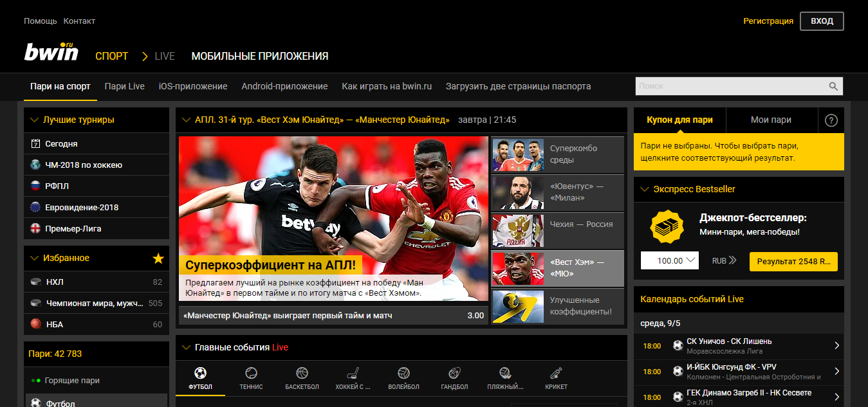Open the coupon help question mark
Screen dimensions: 868x407
(x=831, y=120)
